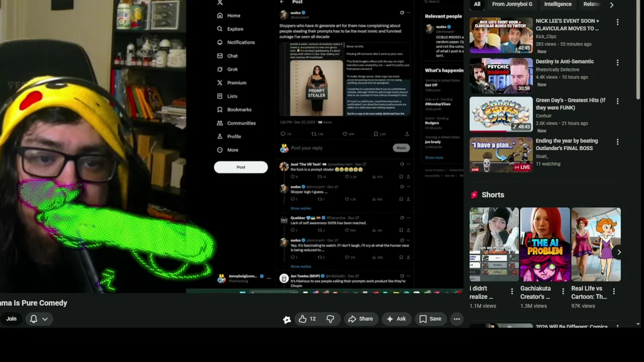Click the X logo above Home
This screenshot has height=362, width=644.
[220, 3]
